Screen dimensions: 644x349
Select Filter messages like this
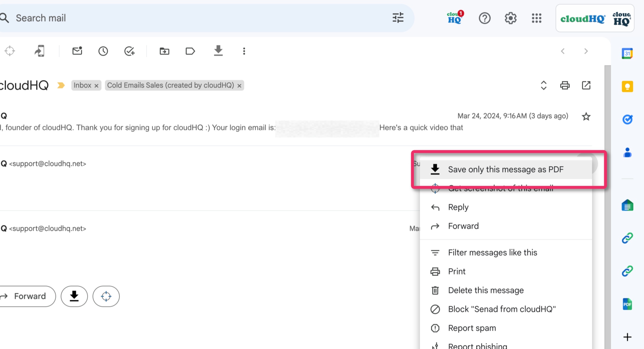tap(506, 253)
